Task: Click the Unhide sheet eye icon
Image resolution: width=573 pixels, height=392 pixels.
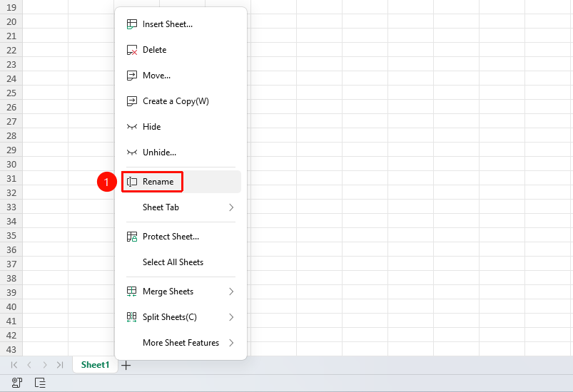Action: click(x=131, y=153)
